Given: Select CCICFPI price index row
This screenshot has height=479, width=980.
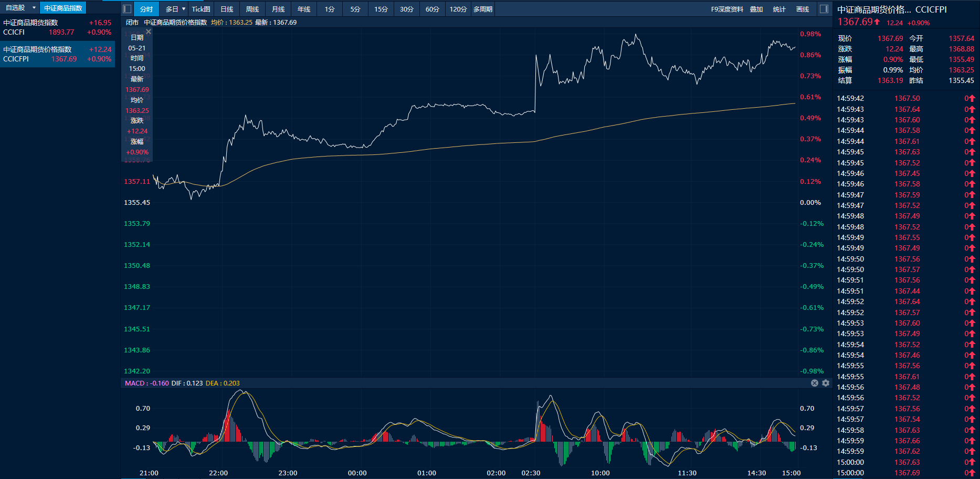Looking at the screenshot, I should point(57,54).
